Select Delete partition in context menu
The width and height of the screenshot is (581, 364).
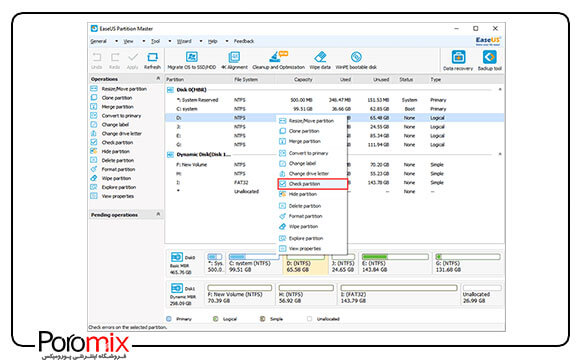(x=312, y=206)
